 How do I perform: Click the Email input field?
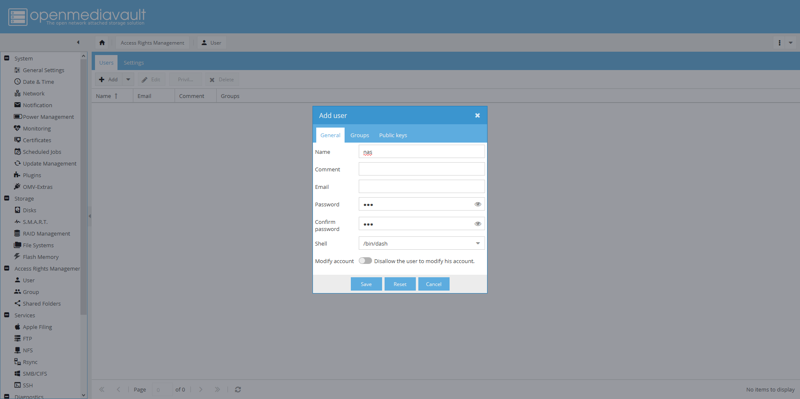(421, 186)
